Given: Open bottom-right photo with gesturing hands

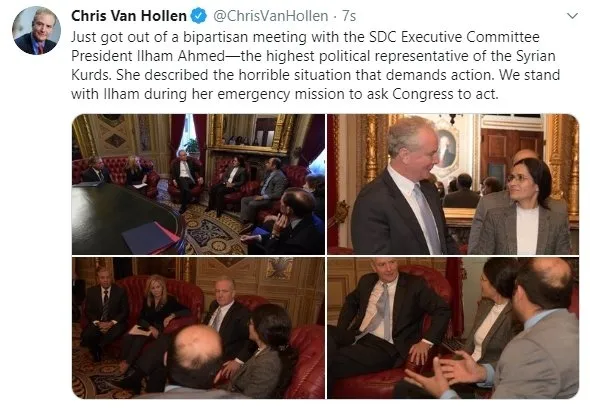Looking at the screenshot, I should [453, 328].
